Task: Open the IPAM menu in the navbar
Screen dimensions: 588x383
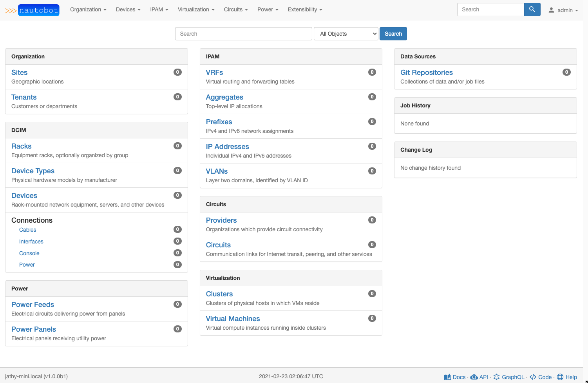Action: click(159, 9)
